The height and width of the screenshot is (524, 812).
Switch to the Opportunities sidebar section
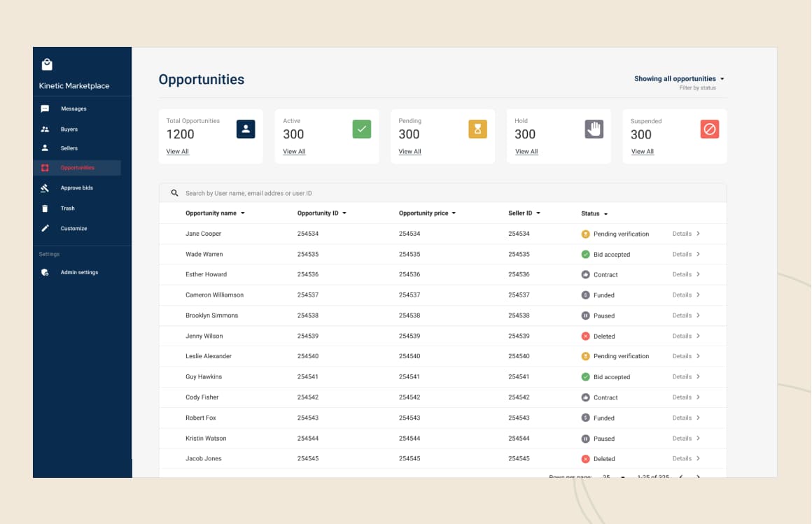pos(78,167)
